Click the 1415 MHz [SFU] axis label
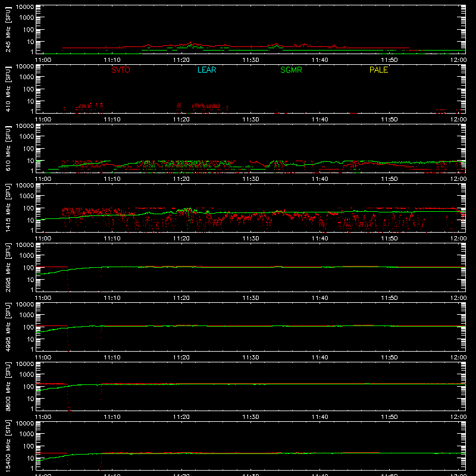This screenshot has width=476, height=476. click(8, 208)
